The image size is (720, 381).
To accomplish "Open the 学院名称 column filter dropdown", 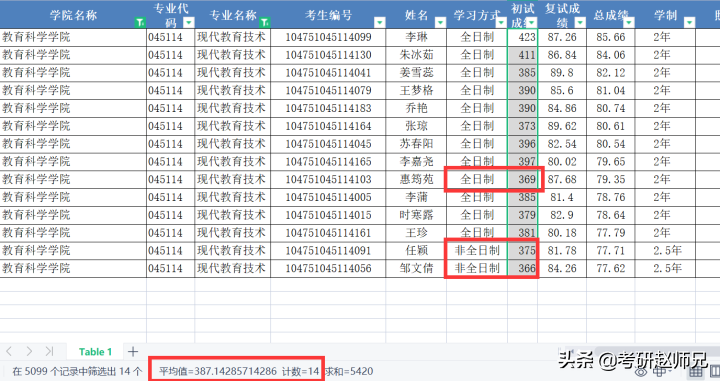I will (x=140, y=22).
